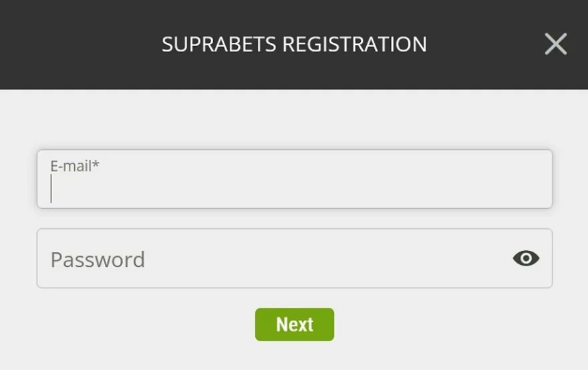Proceed to the next registration step
The width and height of the screenshot is (588, 370).
[x=294, y=325]
